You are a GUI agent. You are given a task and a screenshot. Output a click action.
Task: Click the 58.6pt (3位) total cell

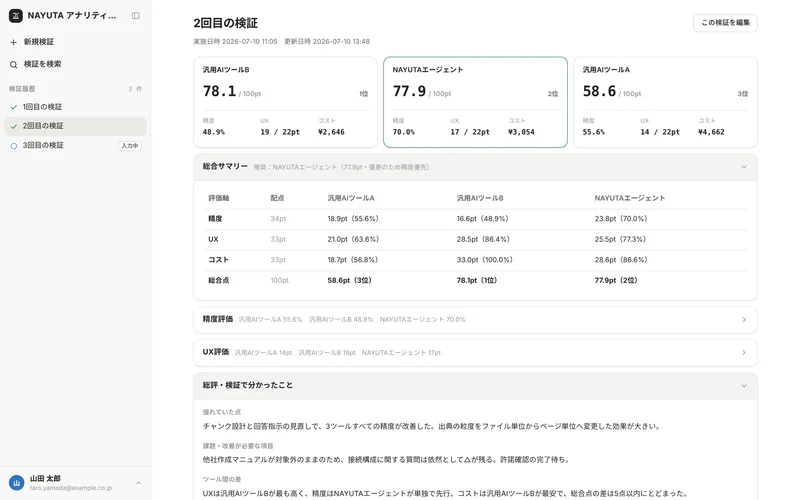(x=349, y=281)
